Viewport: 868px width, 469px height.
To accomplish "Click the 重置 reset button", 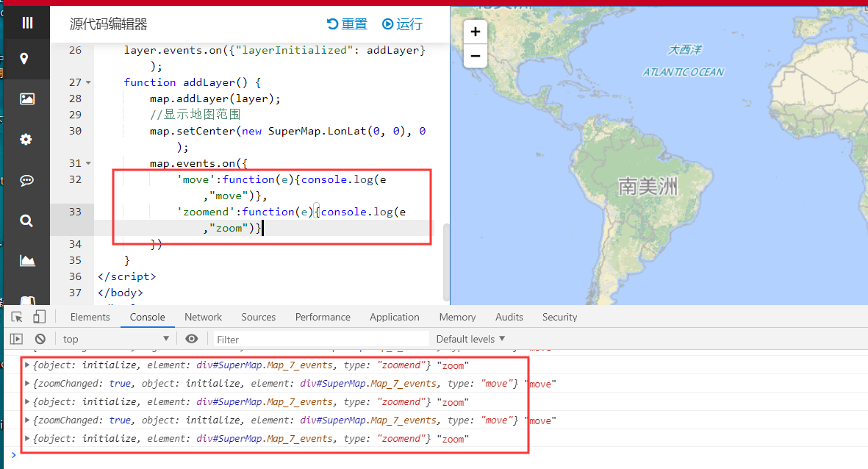I will pos(347,24).
